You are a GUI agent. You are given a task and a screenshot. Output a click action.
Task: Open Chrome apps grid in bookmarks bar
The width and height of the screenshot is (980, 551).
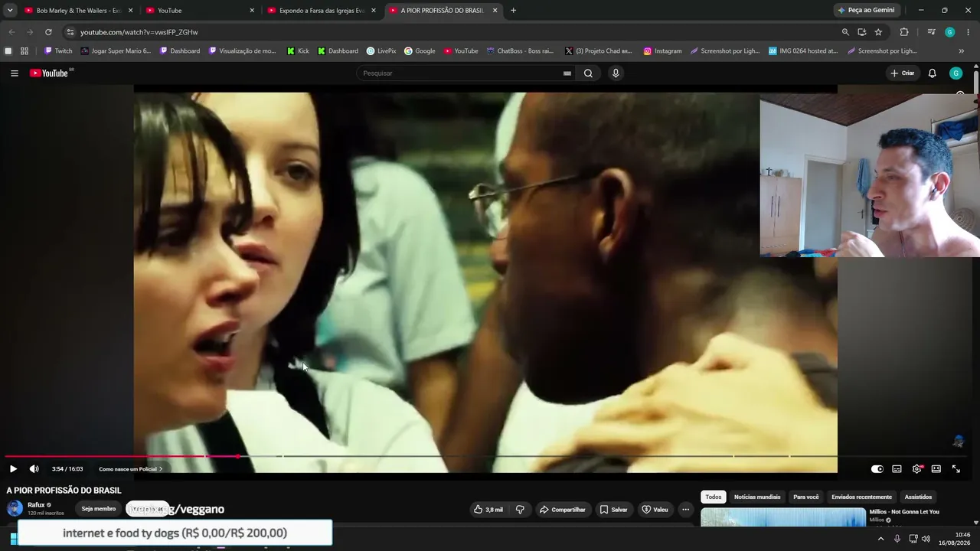24,51
